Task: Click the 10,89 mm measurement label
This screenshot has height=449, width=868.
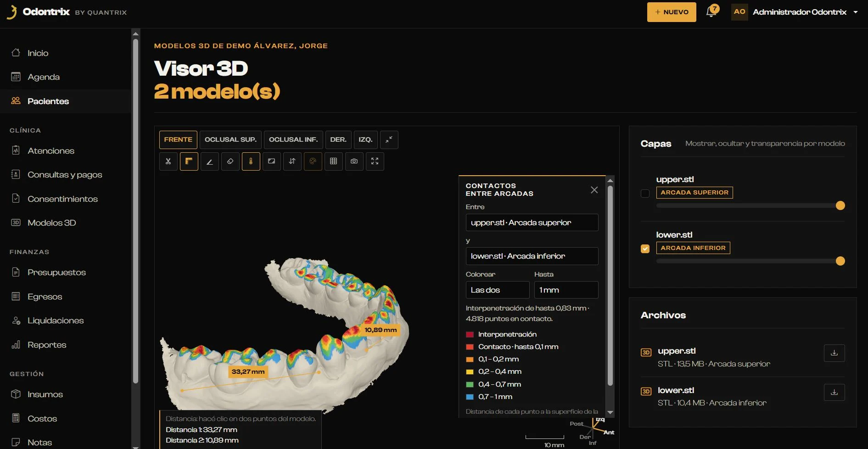Action: point(381,330)
